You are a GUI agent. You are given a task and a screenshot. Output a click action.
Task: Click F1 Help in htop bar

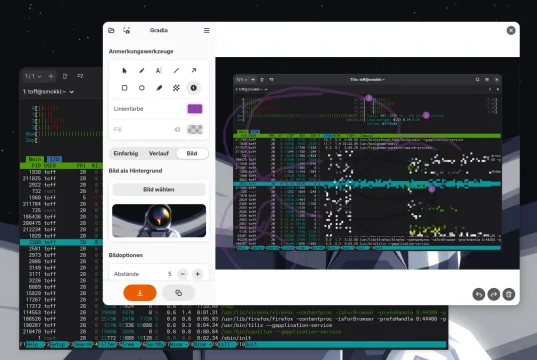point(32,344)
